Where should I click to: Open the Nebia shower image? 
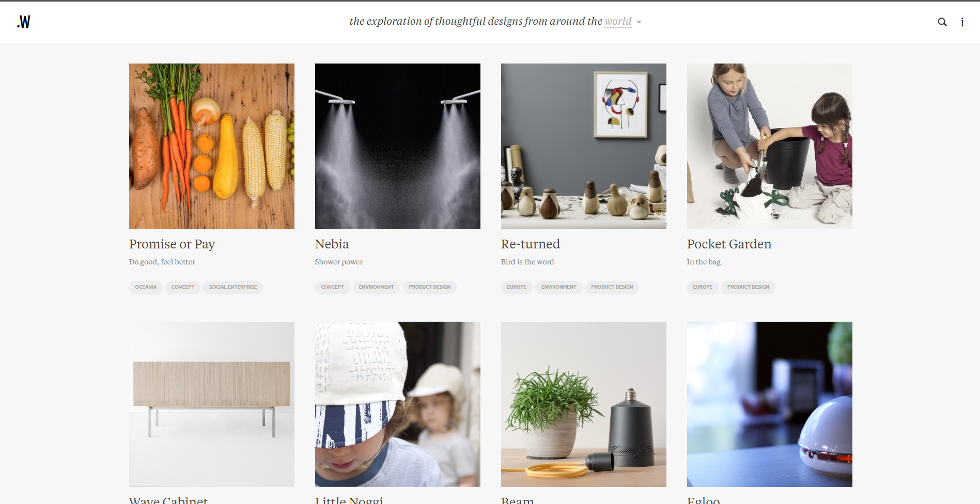tap(398, 146)
